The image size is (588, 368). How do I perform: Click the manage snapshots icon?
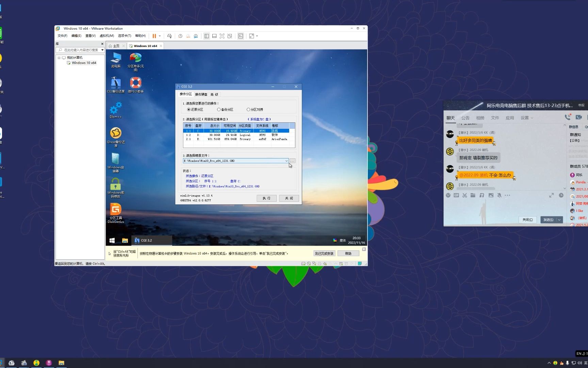point(196,36)
